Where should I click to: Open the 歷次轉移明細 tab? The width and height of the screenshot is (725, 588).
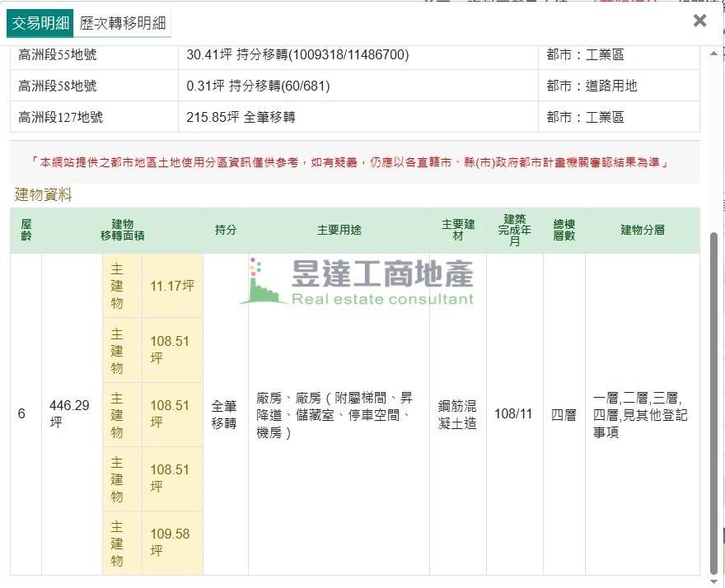pyautogui.click(x=122, y=23)
